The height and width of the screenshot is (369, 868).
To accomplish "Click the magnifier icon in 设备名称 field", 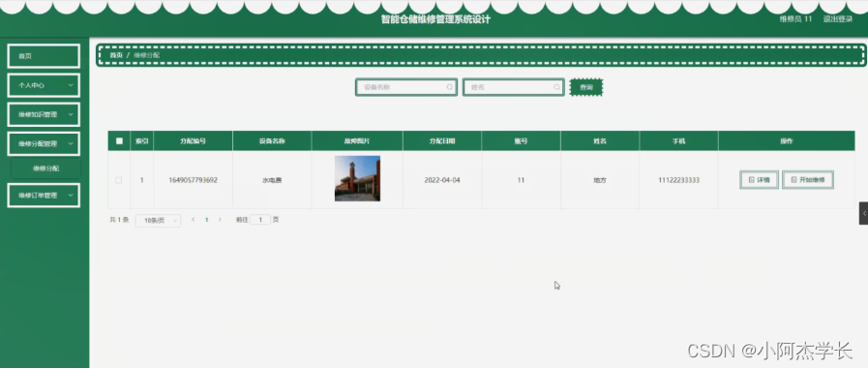I will 450,87.
